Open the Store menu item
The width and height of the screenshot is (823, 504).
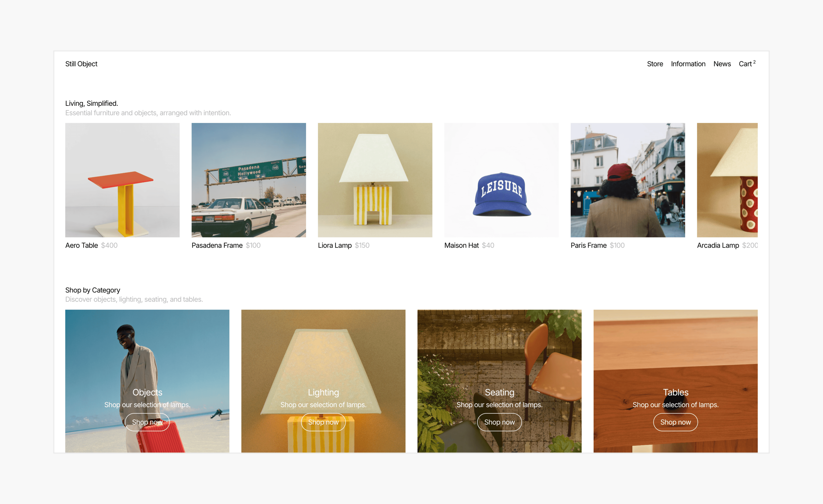[x=655, y=64]
